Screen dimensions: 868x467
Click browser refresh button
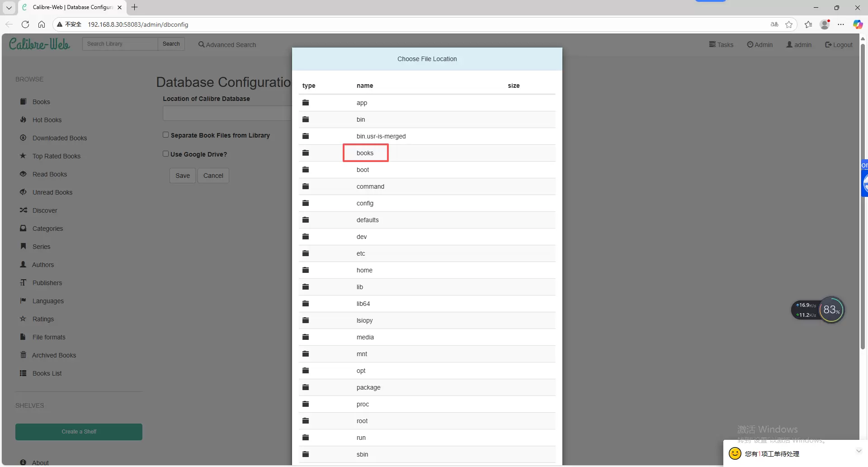click(25, 24)
